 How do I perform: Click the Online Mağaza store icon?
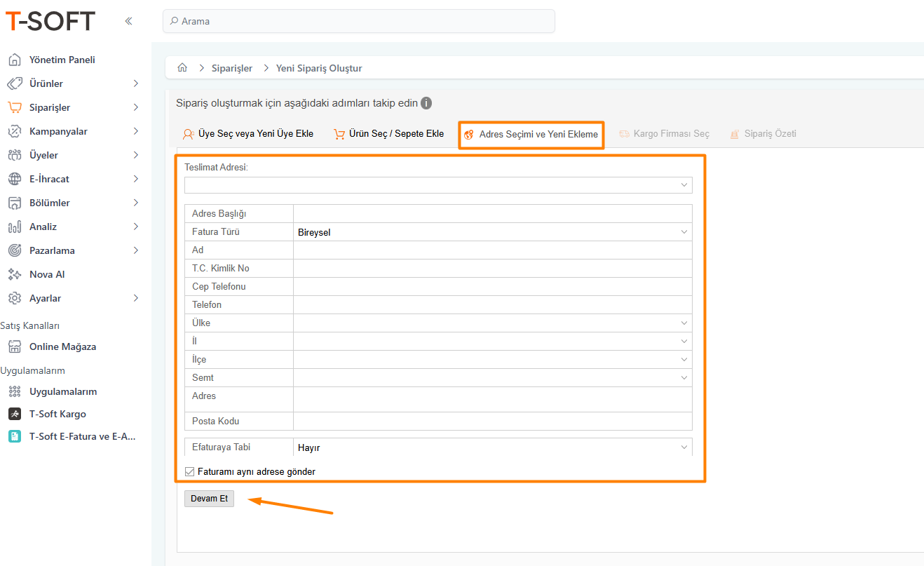pos(15,346)
